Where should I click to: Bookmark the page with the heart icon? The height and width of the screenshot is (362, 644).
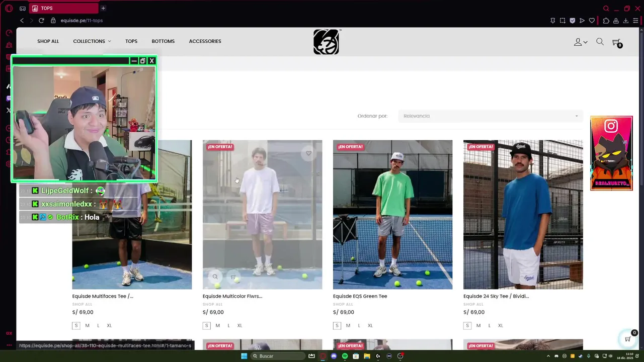tap(592, 21)
